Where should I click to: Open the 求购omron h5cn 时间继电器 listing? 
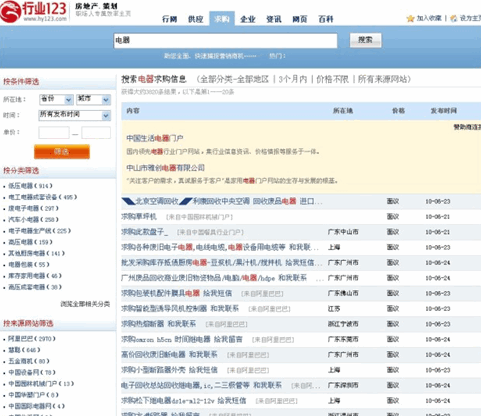pyautogui.click(x=182, y=339)
